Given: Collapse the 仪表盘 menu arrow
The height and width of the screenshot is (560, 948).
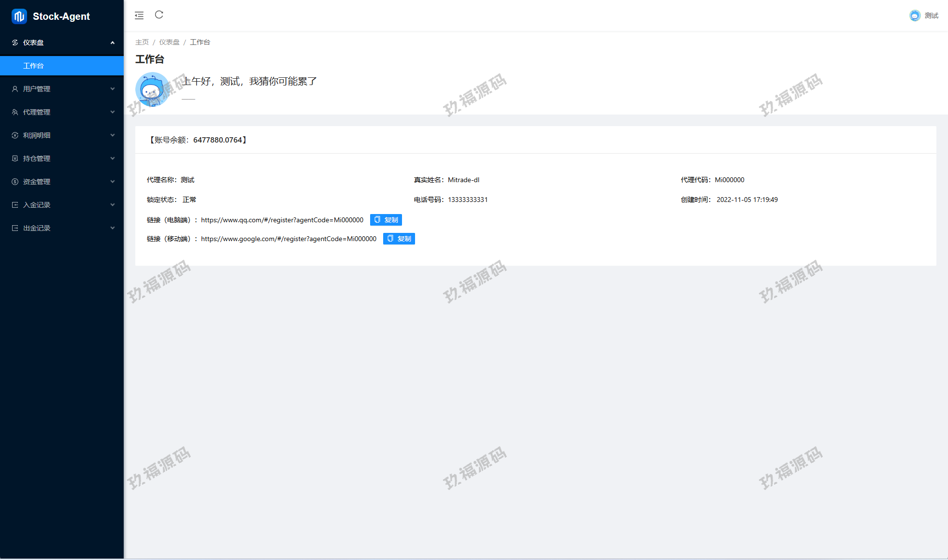Looking at the screenshot, I should (113, 43).
